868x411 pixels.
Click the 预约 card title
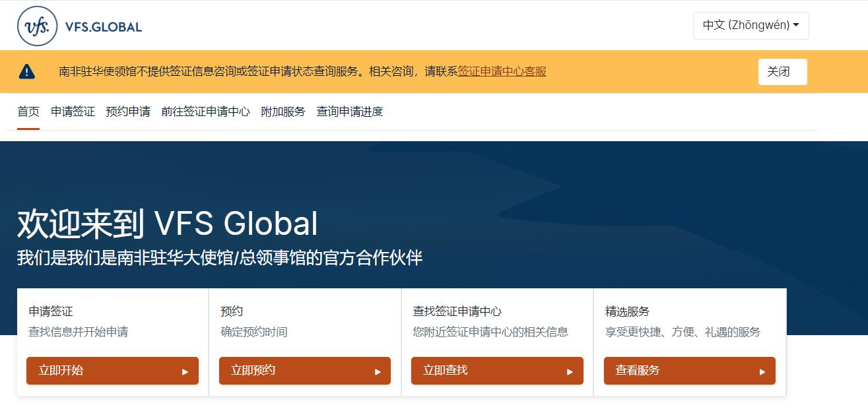click(x=232, y=311)
